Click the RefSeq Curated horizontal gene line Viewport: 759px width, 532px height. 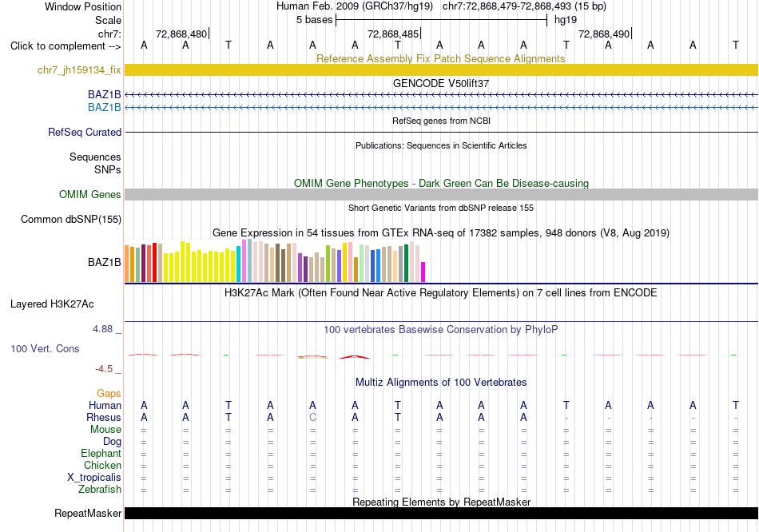(x=442, y=132)
